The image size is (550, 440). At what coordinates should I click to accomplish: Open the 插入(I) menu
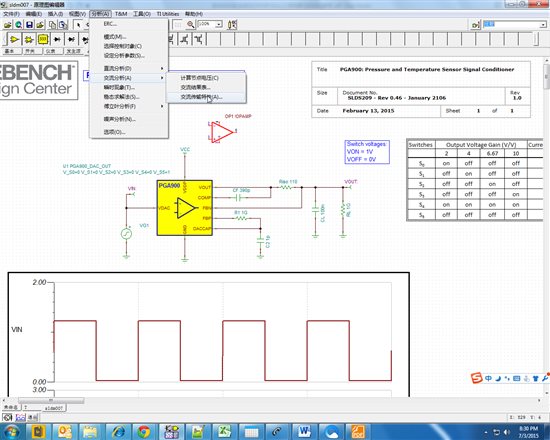(x=55, y=14)
